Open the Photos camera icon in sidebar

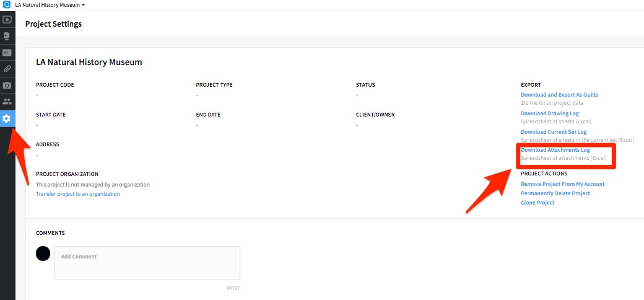(x=7, y=86)
